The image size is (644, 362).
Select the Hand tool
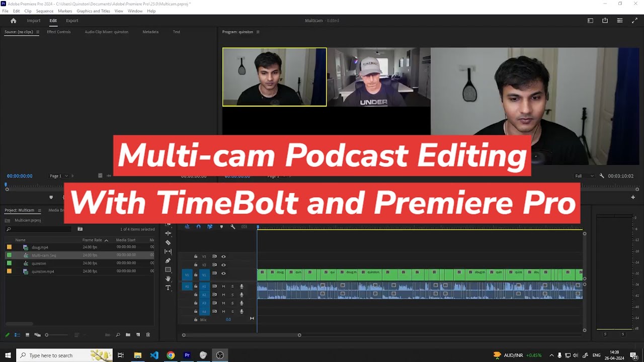[168, 279]
